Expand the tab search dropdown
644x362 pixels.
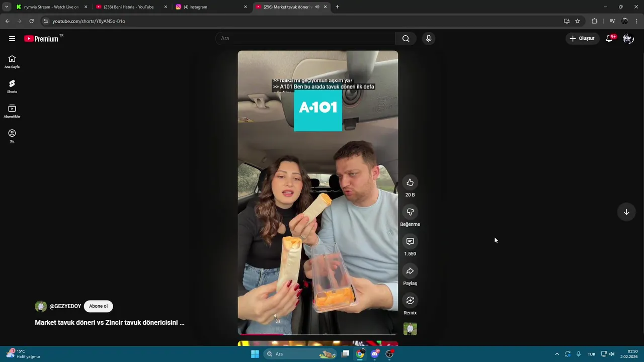click(7, 7)
